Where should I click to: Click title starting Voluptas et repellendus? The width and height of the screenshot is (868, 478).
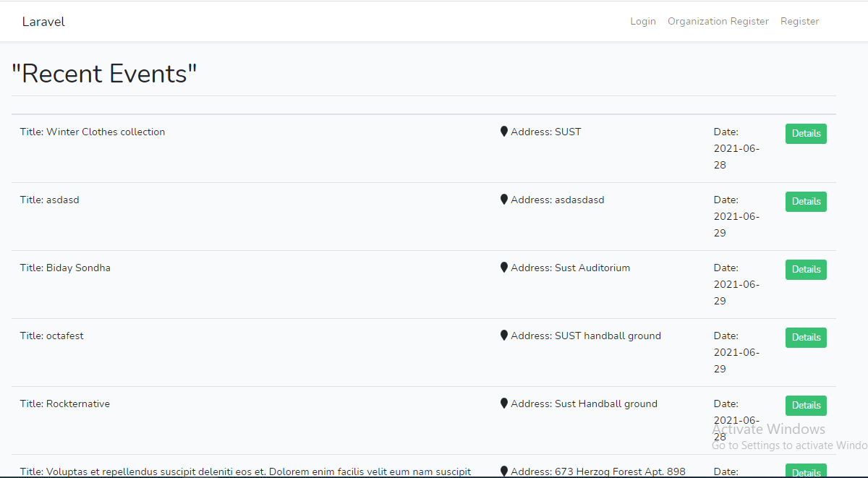(246, 471)
